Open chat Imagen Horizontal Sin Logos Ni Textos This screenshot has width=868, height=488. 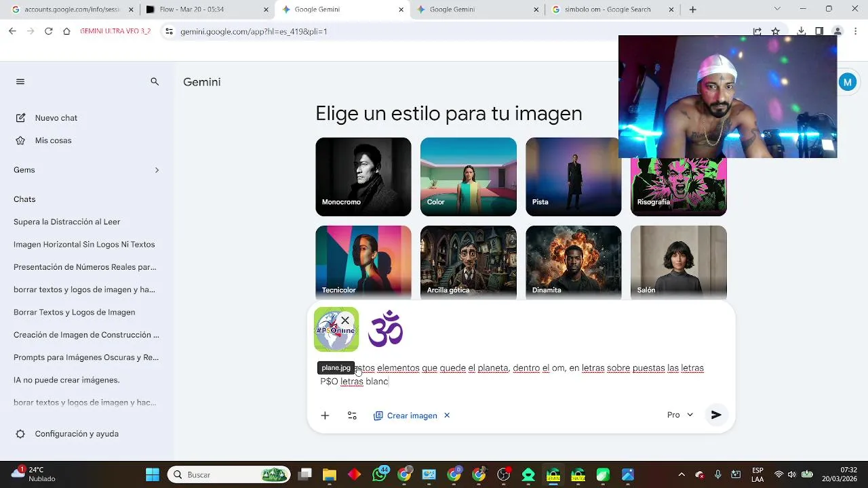pyautogui.click(x=84, y=244)
